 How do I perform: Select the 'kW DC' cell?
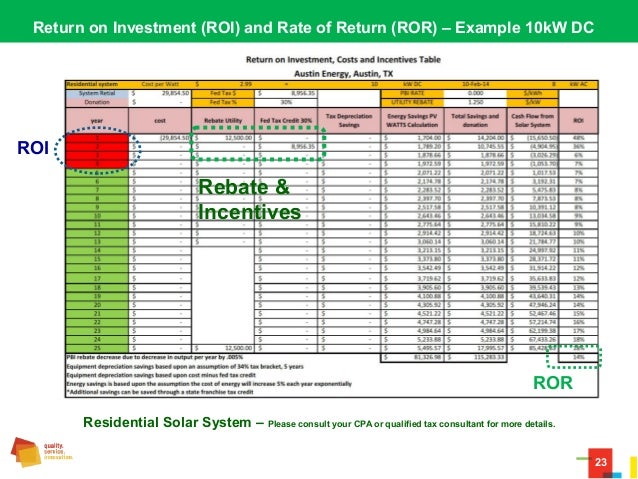[412, 84]
